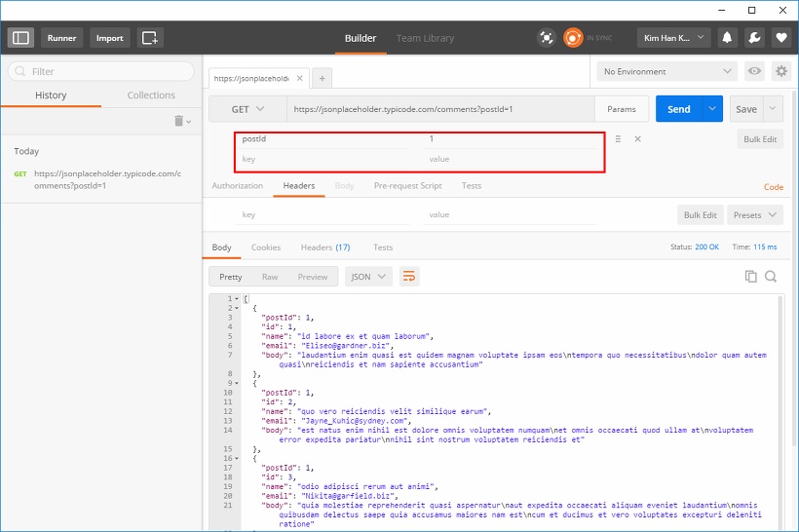Open manage environments gear icon
799x532 pixels.
(x=781, y=71)
